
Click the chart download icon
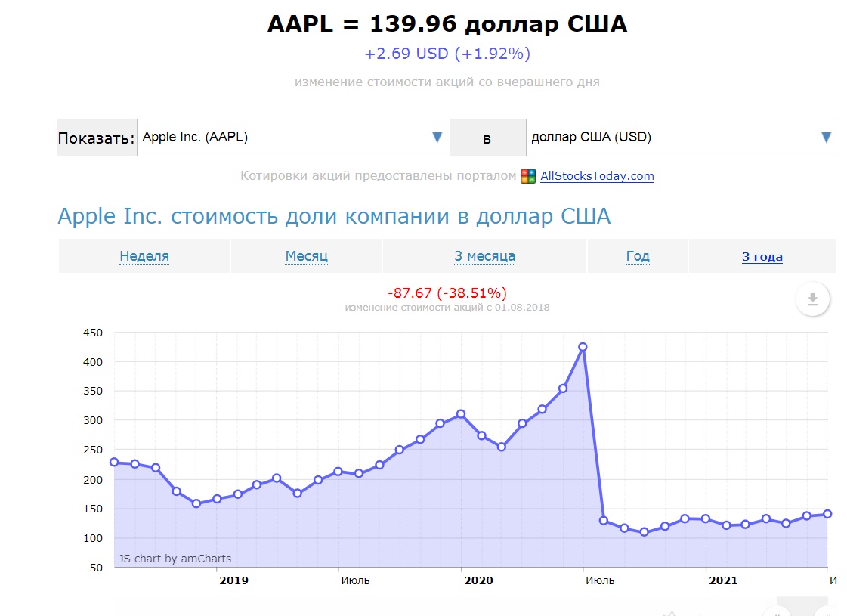(x=812, y=299)
